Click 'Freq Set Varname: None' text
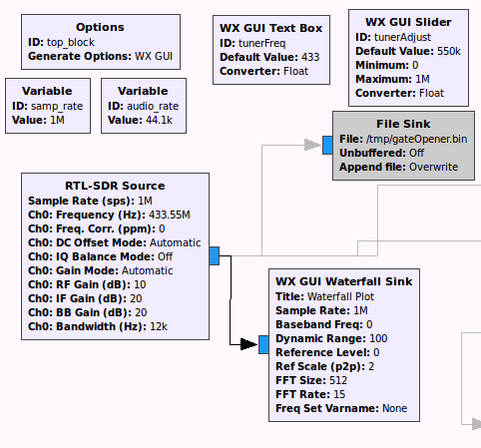 [341, 408]
